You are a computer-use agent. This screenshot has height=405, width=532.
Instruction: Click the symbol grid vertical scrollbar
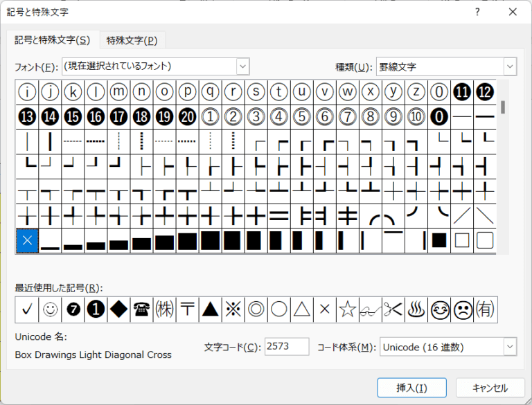pyautogui.click(x=504, y=173)
